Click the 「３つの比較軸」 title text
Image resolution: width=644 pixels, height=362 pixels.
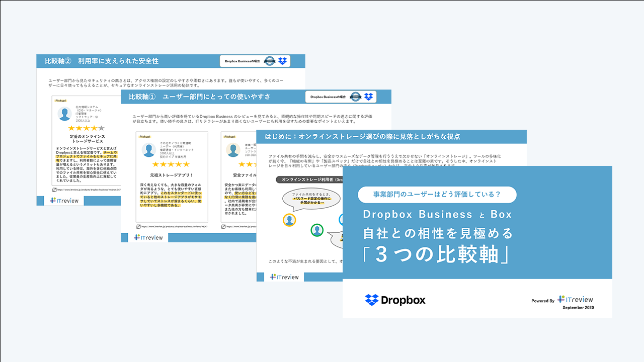(437, 255)
